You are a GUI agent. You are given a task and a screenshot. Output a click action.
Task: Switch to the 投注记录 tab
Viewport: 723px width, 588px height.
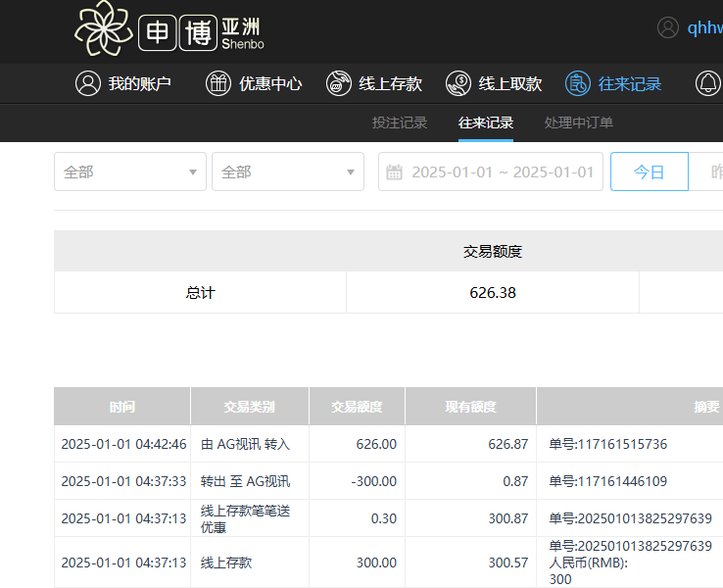400,122
